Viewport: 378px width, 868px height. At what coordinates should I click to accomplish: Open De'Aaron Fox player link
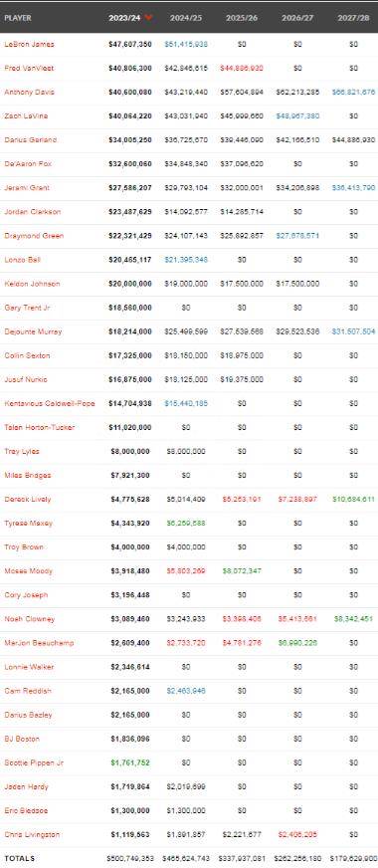[28, 164]
